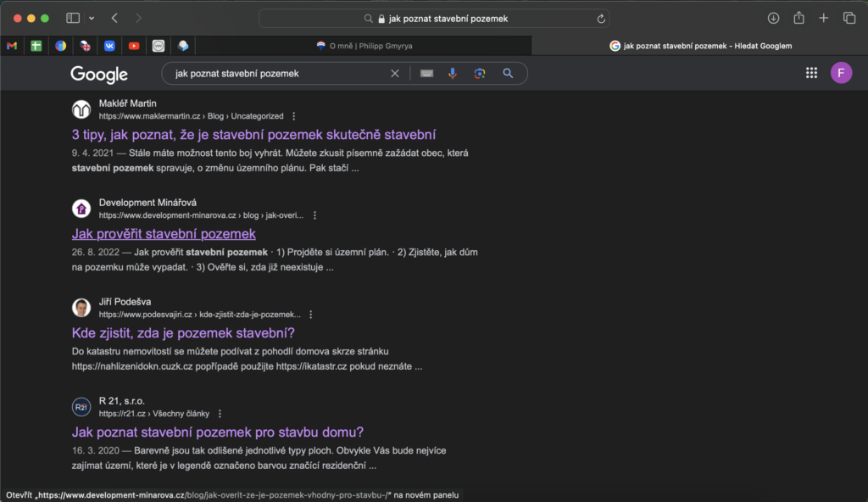
Task: Open the 'Jak prověřit stavební pozemek' result
Action: tap(164, 233)
